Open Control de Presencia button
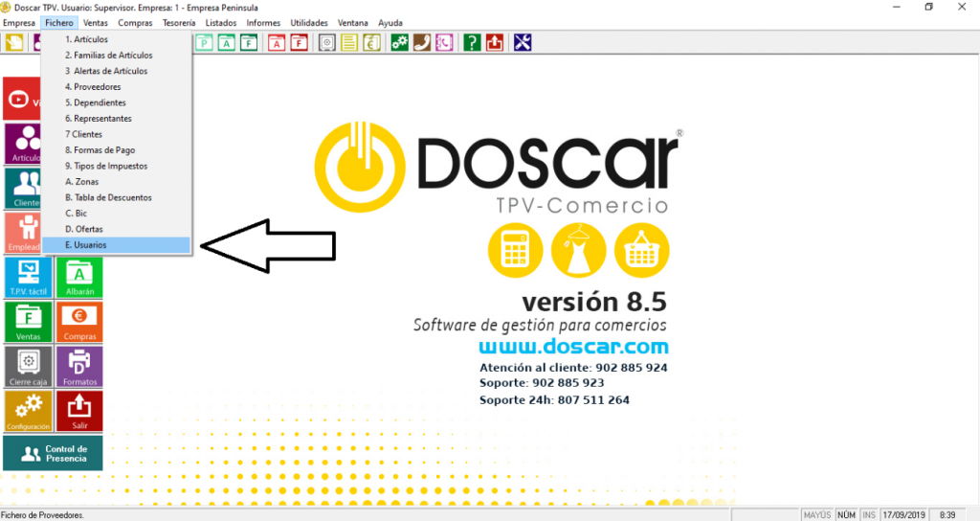 [x=54, y=453]
